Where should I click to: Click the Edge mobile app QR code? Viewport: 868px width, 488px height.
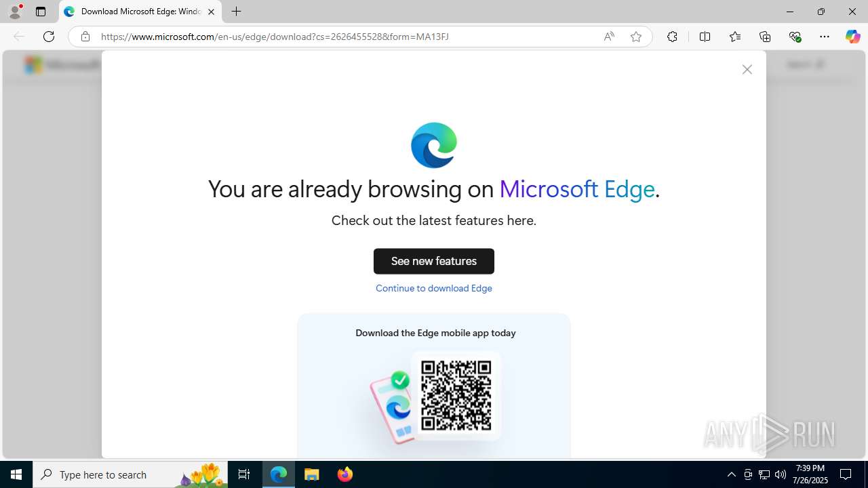pyautogui.click(x=456, y=395)
